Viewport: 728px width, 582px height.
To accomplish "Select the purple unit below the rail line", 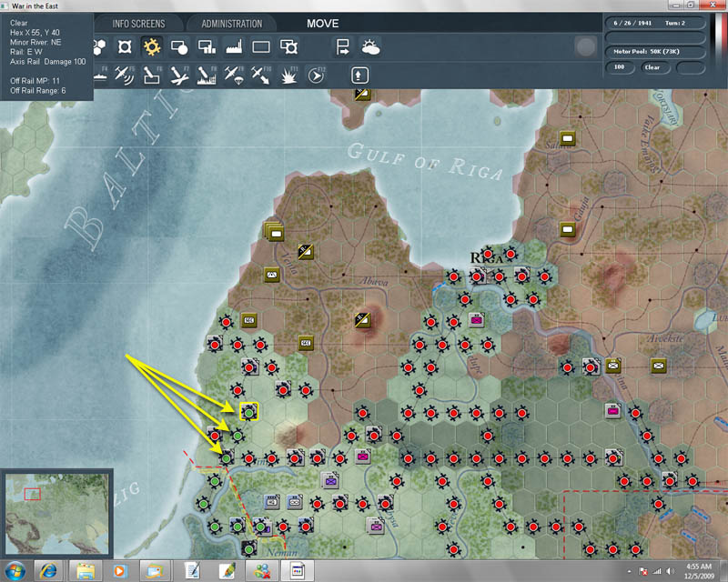I will pyautogui.click(x=330, y=481).
